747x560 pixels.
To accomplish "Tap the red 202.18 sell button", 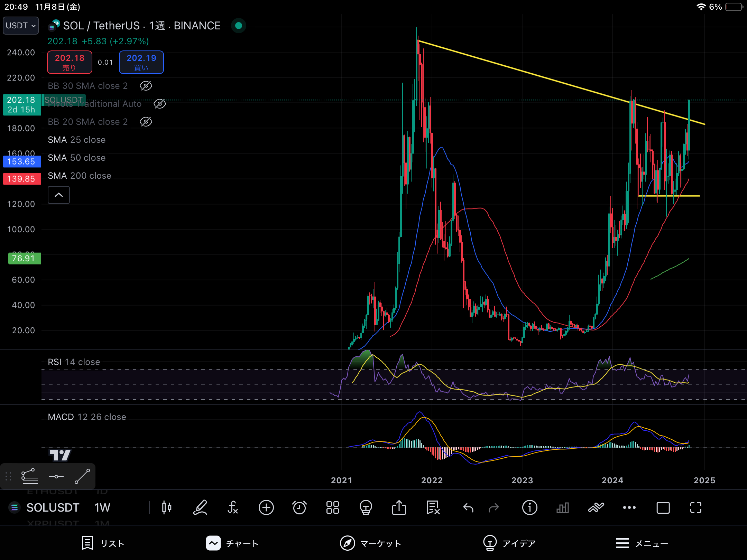I will [70, 62].
